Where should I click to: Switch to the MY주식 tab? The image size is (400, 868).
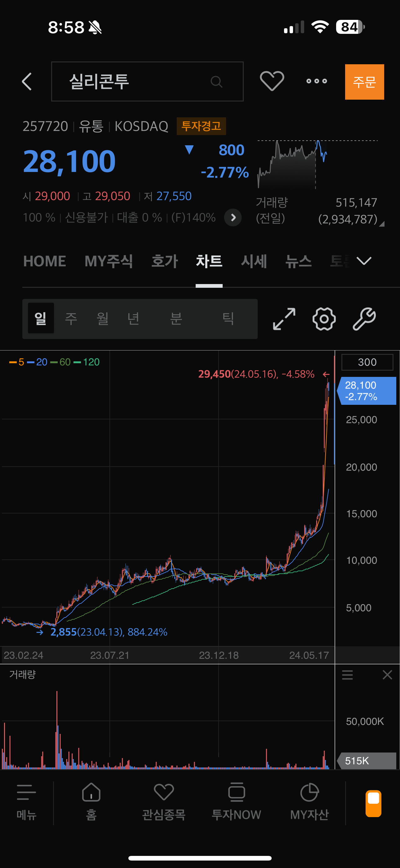tap(109, 261)
